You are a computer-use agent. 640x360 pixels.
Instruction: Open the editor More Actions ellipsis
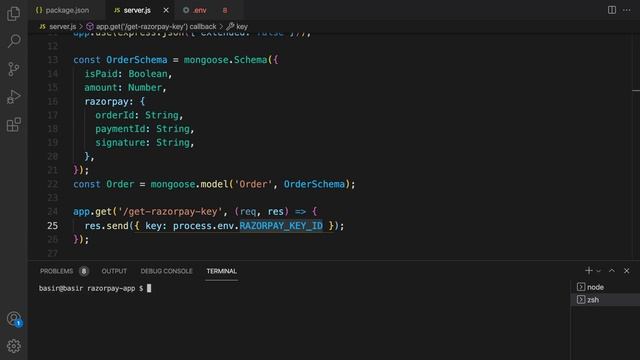[627, 10]
